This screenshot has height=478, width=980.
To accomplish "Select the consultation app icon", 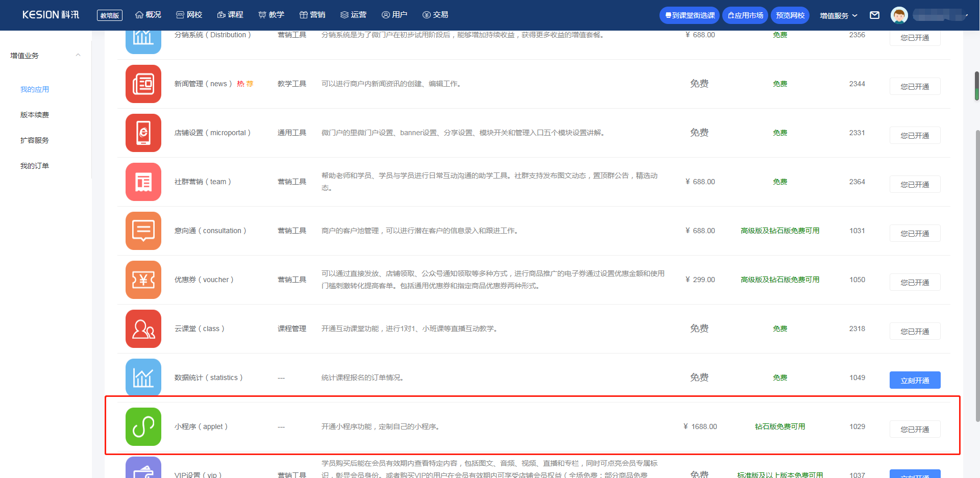I will pyautogui.click(x=143, y=231).
